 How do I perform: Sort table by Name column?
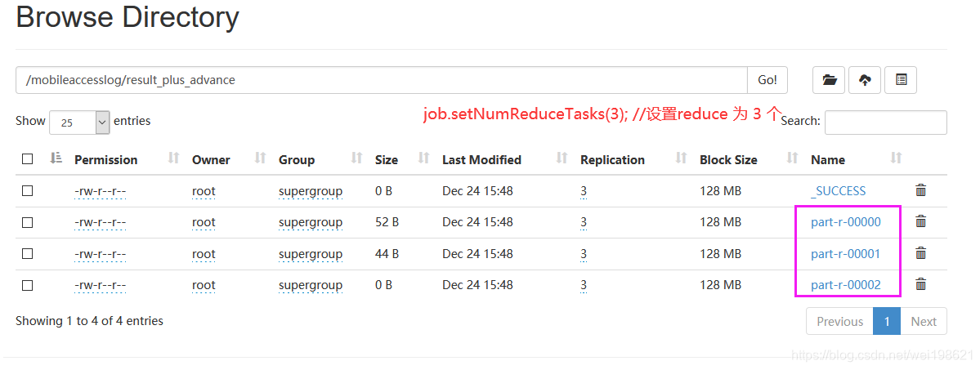tap(897, 158)
